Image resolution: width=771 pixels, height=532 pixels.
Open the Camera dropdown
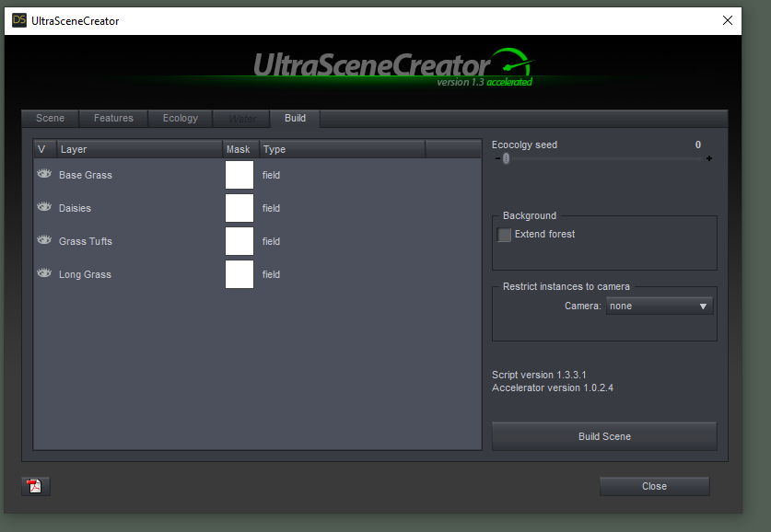(x=660, y=306)
